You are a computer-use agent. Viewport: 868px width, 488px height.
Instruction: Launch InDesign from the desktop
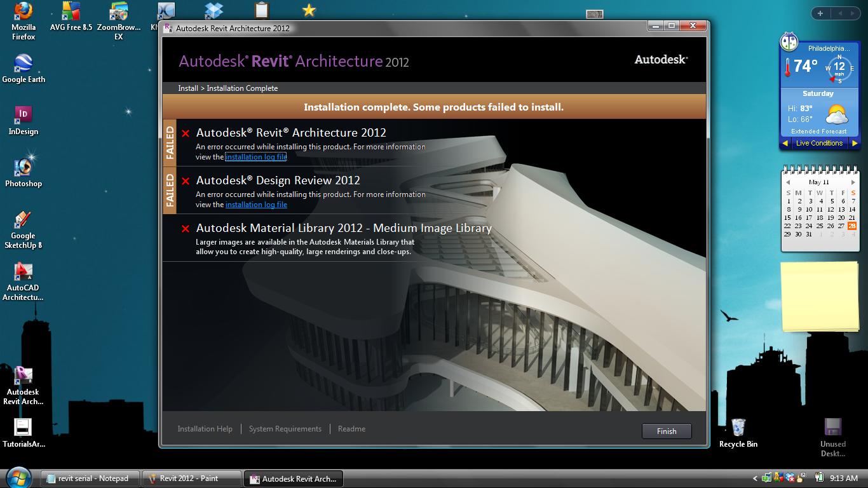24,120
